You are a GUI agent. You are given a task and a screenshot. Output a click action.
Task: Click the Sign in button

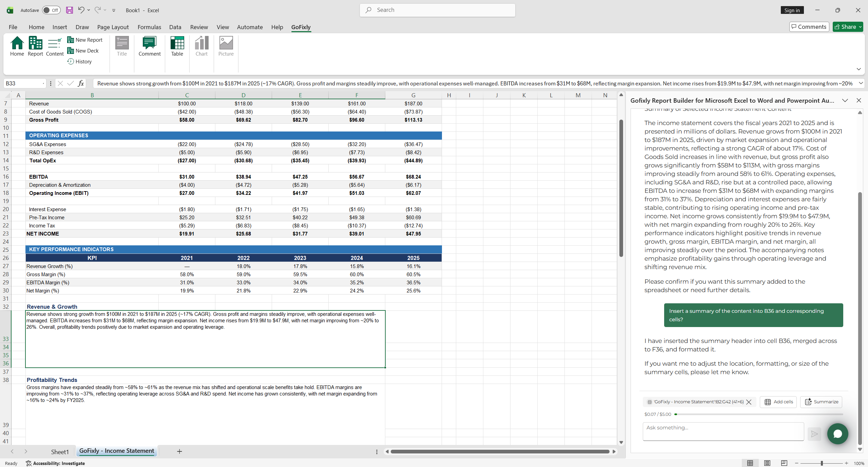pos(792,10)
